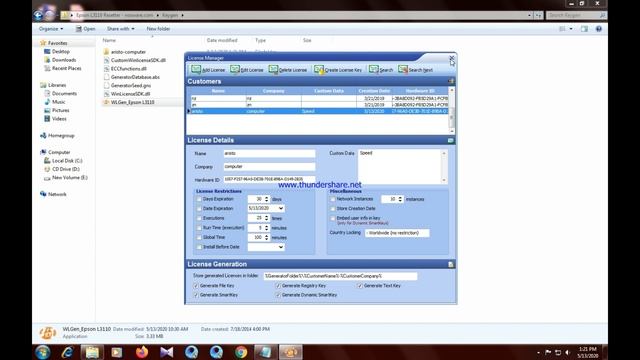This screenshot has width=640, height=360.
Task: Click the WLGen keygen taskbar icon
Action: coord(291,352)
